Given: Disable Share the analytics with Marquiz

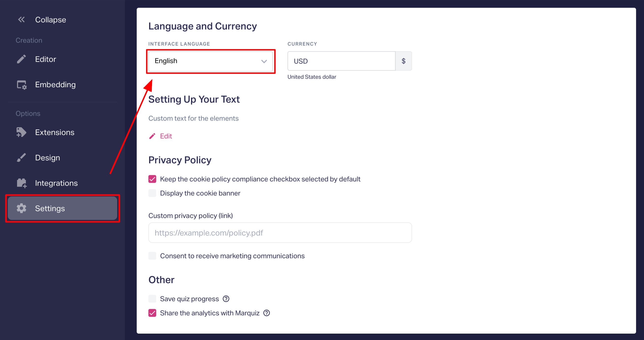Looking at the screenshot, I should tap(152, 313).
